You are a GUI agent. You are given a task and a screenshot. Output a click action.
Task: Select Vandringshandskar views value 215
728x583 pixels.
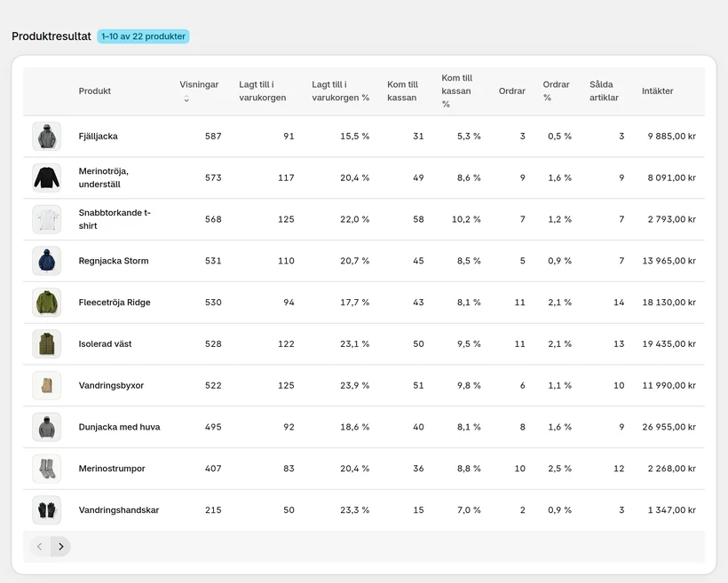pos(213,510)
